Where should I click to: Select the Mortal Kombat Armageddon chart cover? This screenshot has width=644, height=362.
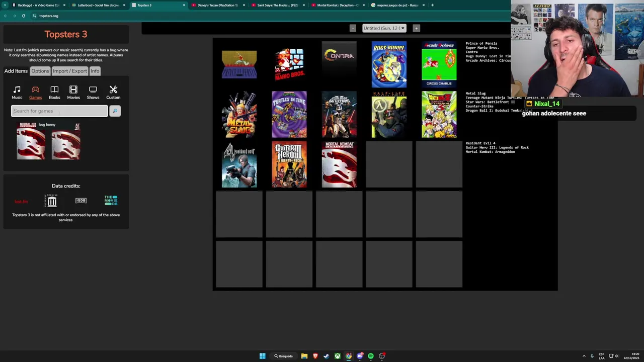point(339,164)
